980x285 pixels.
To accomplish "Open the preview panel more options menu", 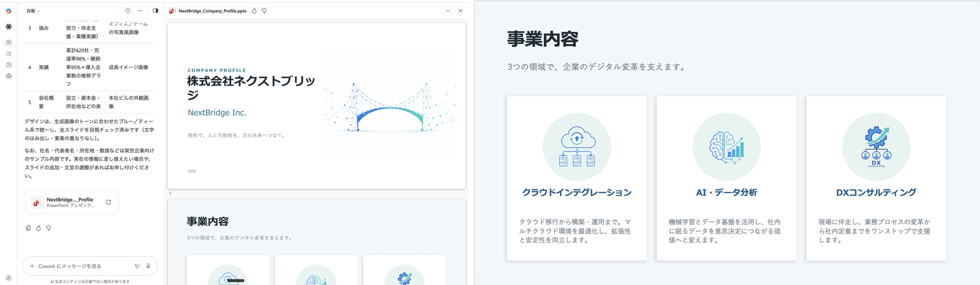I will click(448, 11).
